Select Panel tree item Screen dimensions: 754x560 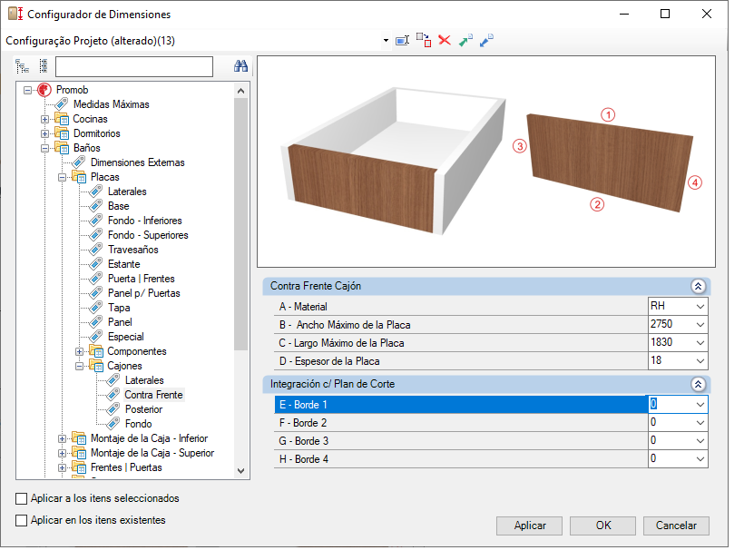120,322
